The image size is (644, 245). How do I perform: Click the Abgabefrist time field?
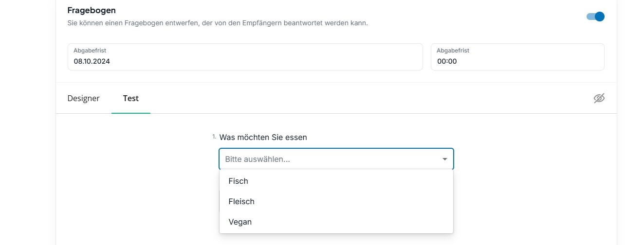[x=517, y=57]
